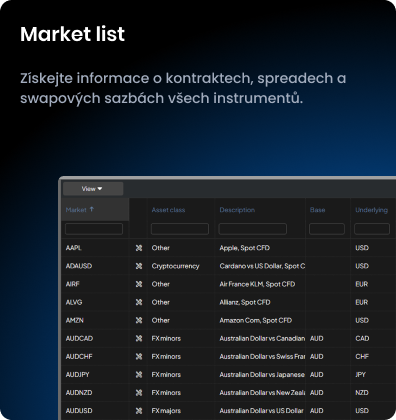This screenshot has width=396, height=420.
Task: Focus the Asset class filter box
Action: [180, 229]
